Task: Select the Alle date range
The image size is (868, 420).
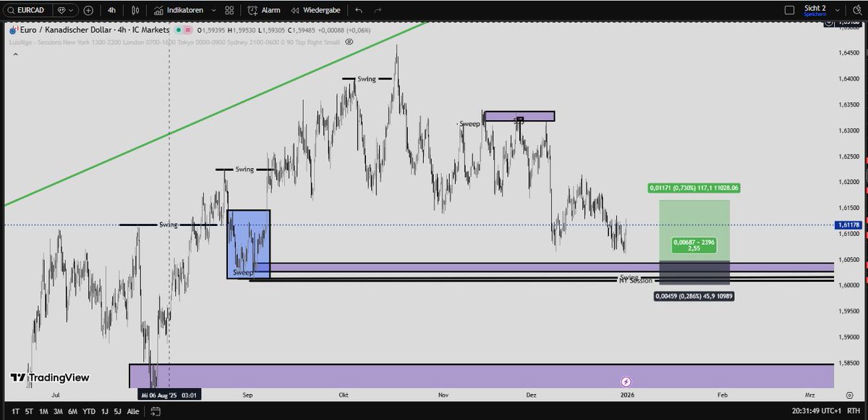Action: [x=133, y=411]
